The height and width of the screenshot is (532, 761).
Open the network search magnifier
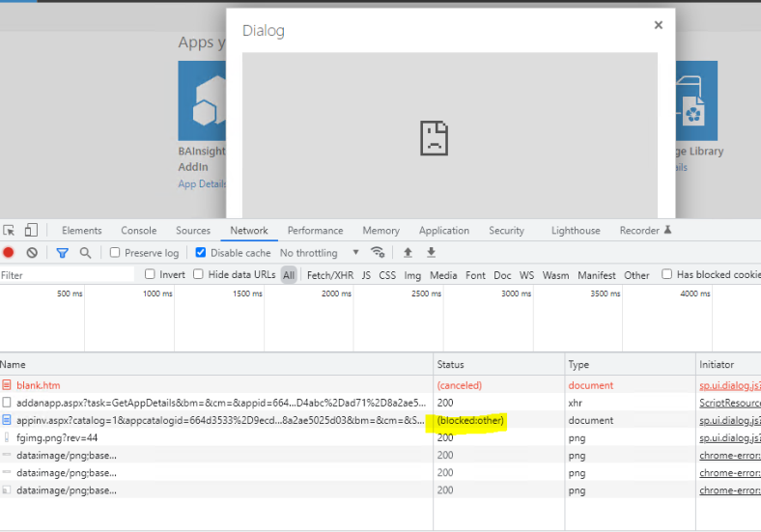[x=85, y=253]
